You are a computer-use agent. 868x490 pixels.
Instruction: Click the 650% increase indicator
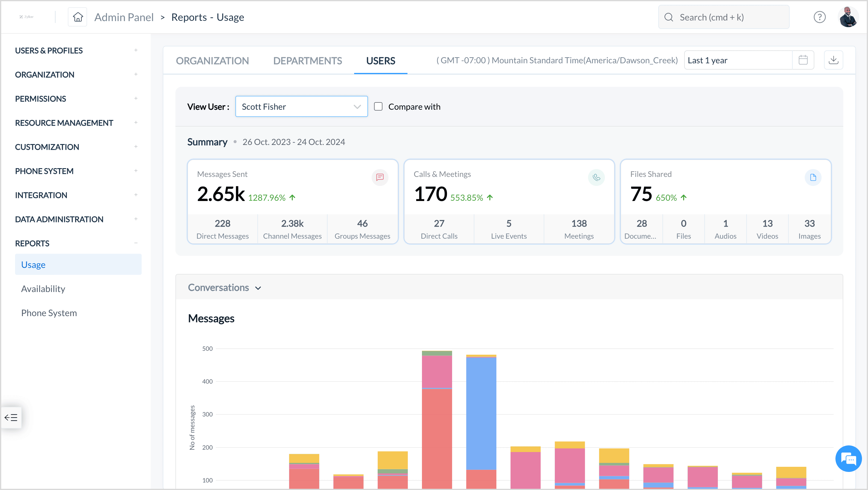tap(671, 197)
